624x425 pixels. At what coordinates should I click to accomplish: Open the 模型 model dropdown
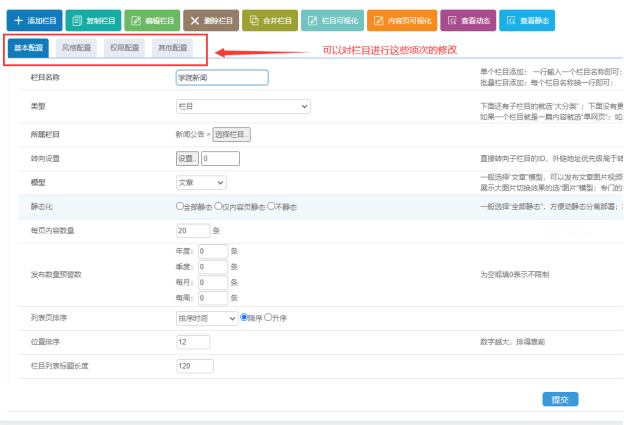(x=201, y=183)
